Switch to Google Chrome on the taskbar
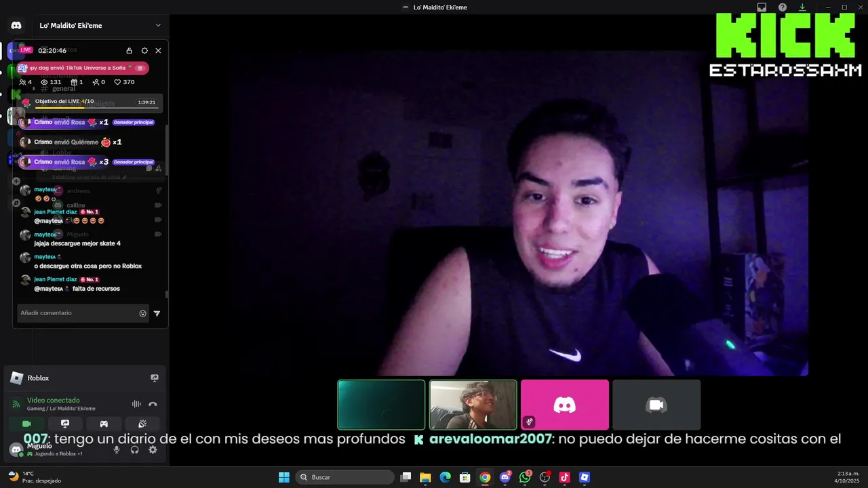Image resolution: width=868 pixels, height=488 pixels. click(485, 477)
